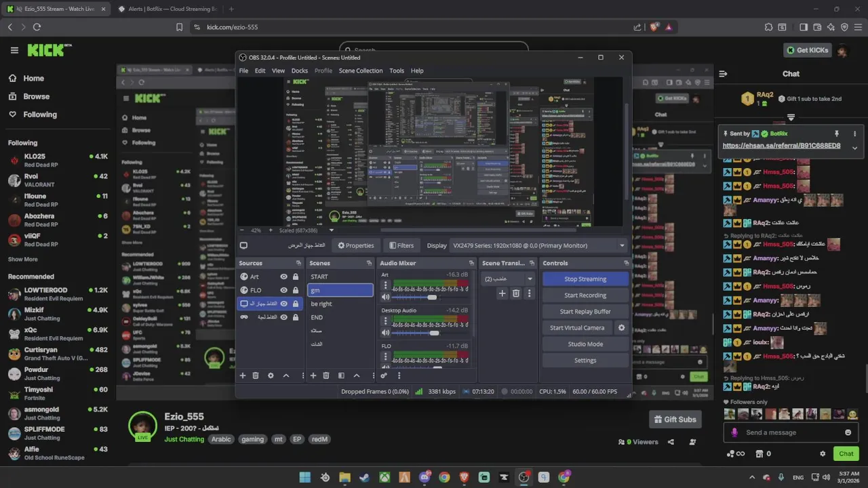Viewport: 868px width, 488px height.
Task: Open Windows Start menu
Action: (304, 477)
